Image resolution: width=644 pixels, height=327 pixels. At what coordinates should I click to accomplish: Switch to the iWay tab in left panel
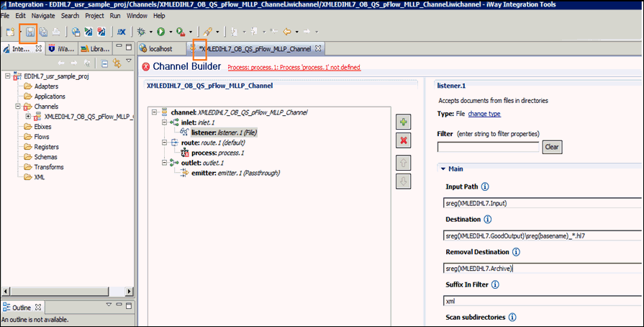pos(61,48)
